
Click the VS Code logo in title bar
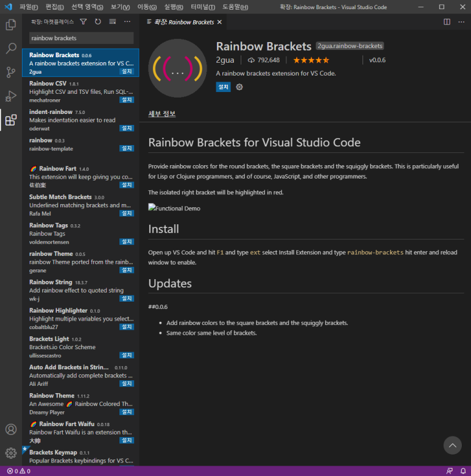9,7
